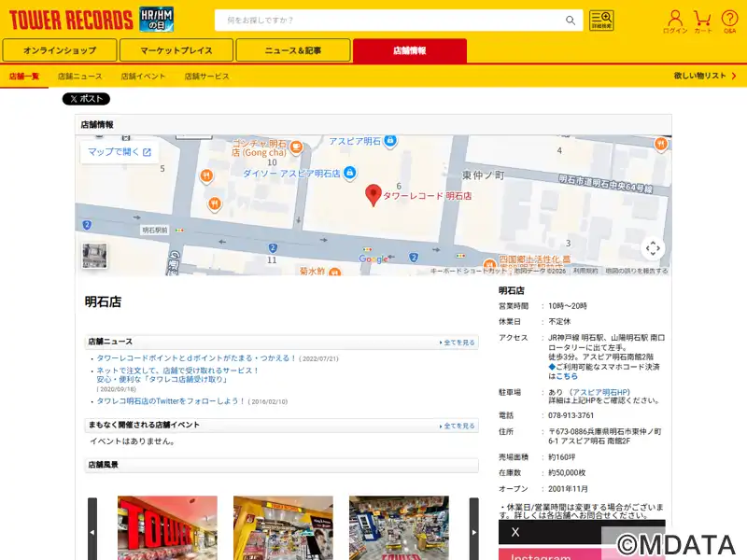Click 全てを見る in 店舗ニュース section
This screenshot has width=747, height=560.
(458, 343)
